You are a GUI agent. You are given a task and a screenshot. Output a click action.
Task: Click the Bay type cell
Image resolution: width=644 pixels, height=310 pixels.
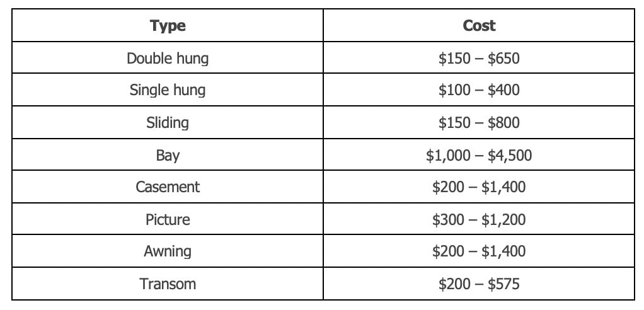[168, 155]
